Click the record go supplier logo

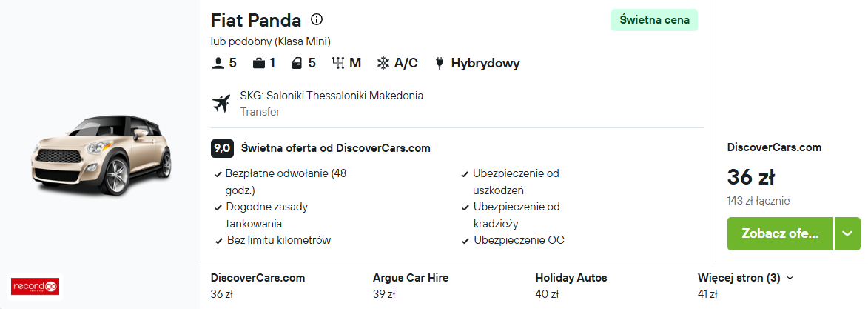36,286
